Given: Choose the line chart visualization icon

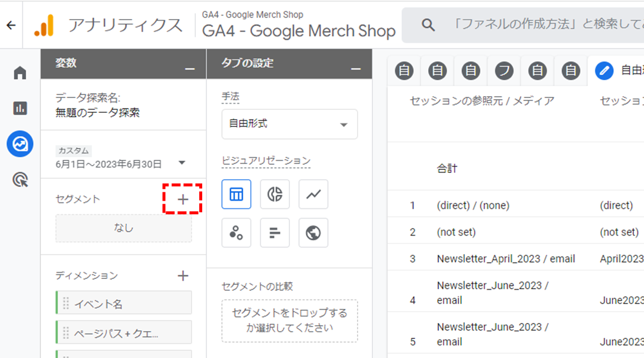Looking at the screenshot, I should point(313,194).
